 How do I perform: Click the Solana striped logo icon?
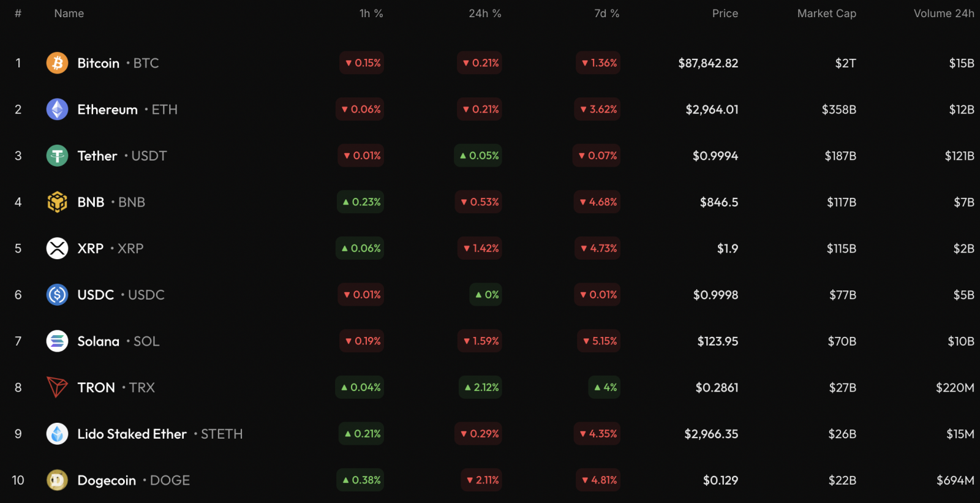pos(57,341)
